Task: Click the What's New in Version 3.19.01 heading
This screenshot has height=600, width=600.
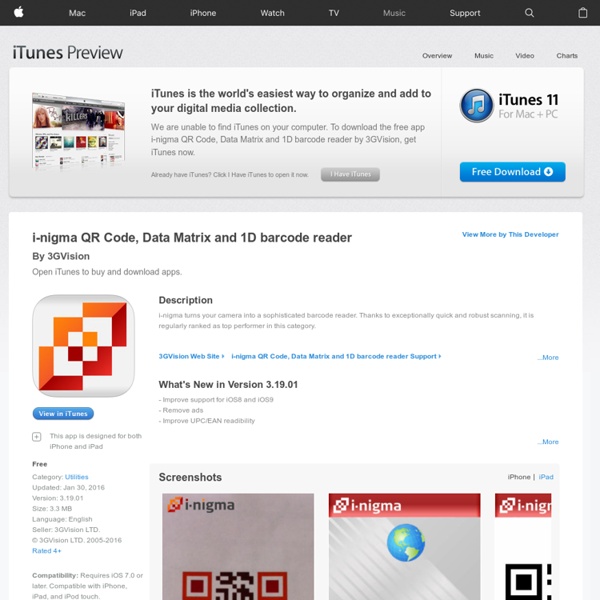Action: [228, 385]
